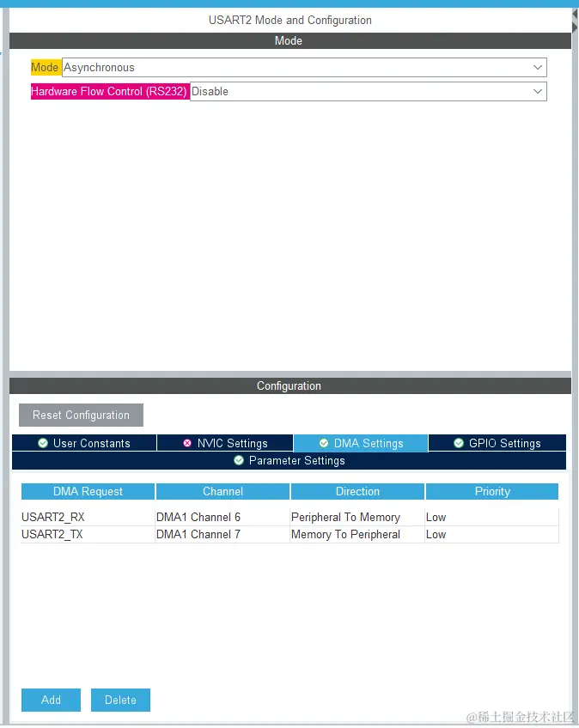Click the green check icon on DMA Settings

tap(324, 443)
